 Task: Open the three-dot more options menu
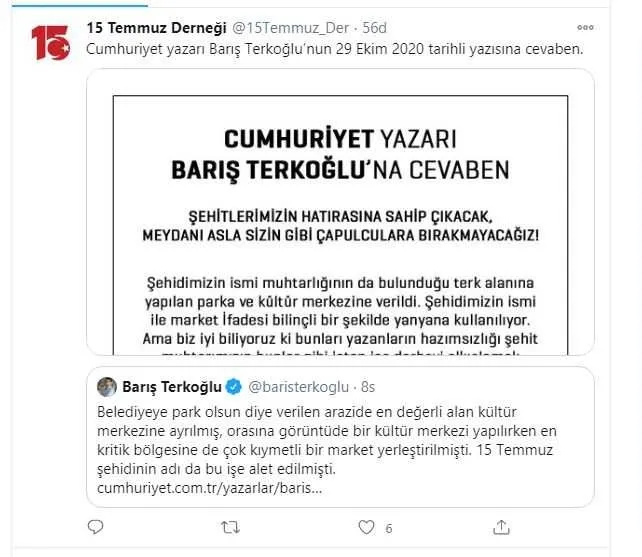[x=585, y=27]
